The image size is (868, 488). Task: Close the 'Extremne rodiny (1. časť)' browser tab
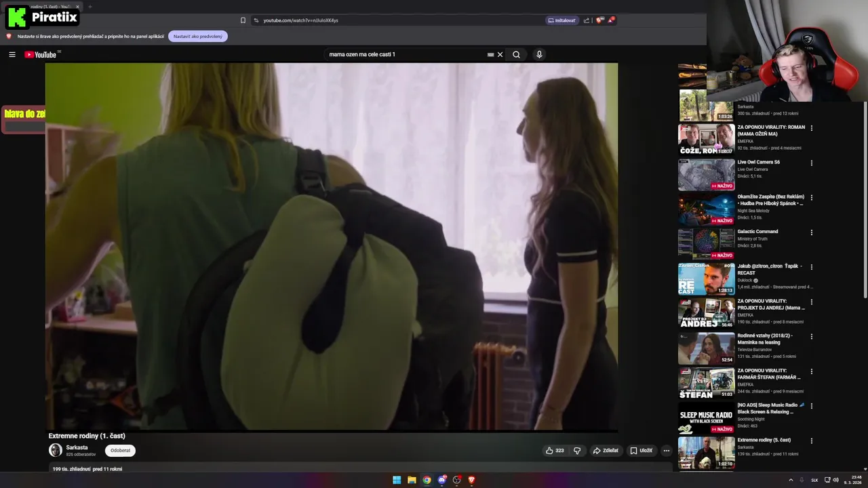click(x=77, y=7)
